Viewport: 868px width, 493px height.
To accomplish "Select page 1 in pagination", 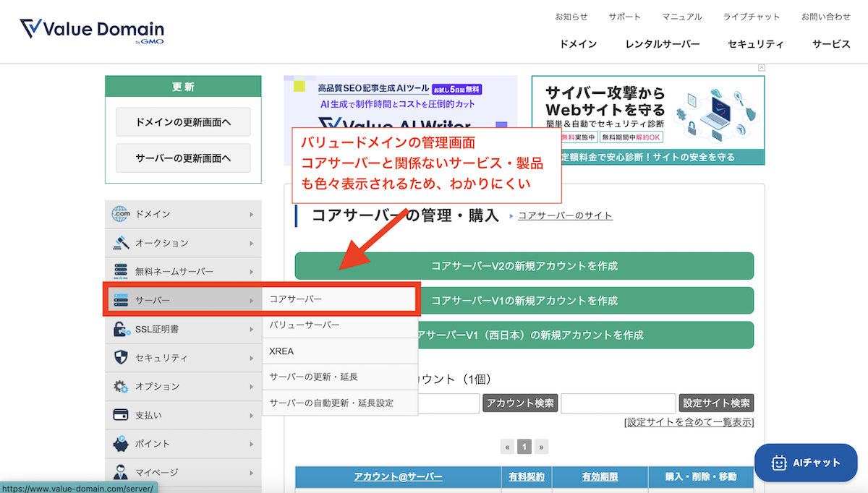I will point(524,446).
